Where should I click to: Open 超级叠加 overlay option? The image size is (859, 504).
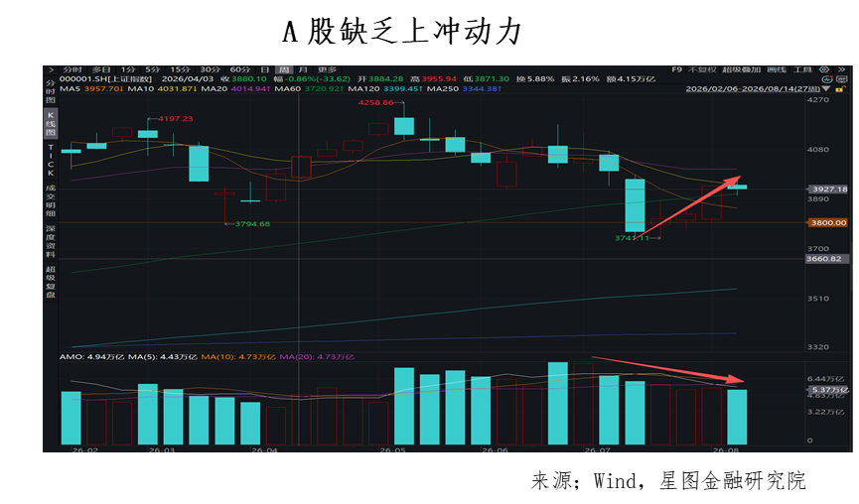click(x=742, y=70)
